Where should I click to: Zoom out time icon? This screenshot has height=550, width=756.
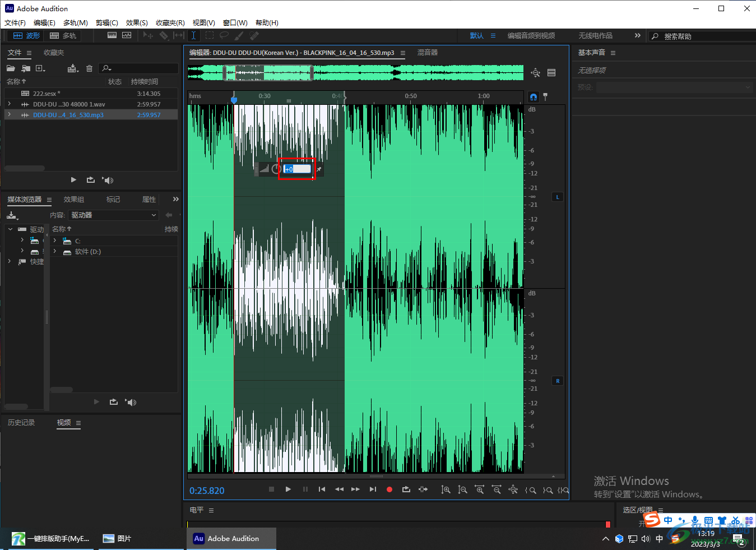[496, 489]
